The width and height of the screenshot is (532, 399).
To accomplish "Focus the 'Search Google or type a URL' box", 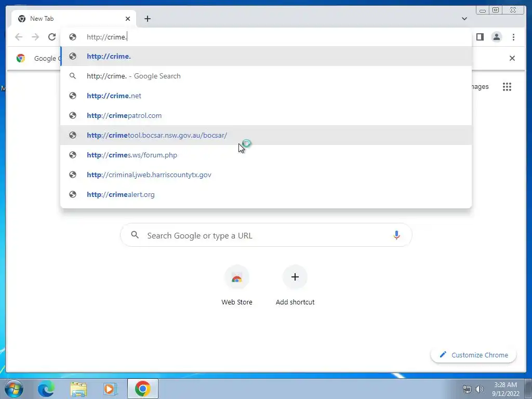I will pyautogui.click(x=266, y=235).
